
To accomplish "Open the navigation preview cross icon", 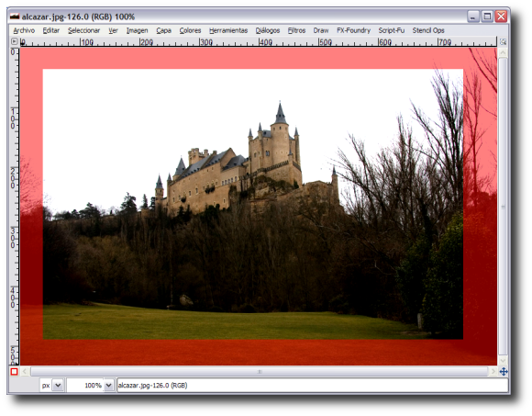I will tap(504, 372).
